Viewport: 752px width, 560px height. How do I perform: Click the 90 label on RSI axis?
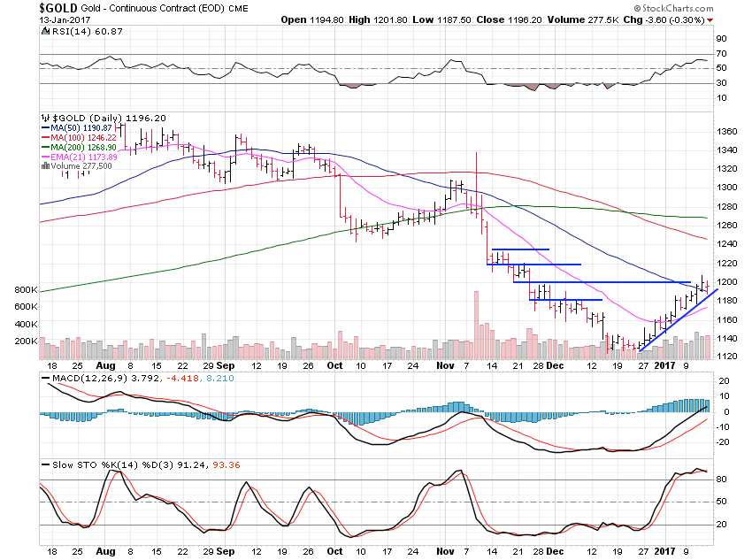[x=721, y=38]
